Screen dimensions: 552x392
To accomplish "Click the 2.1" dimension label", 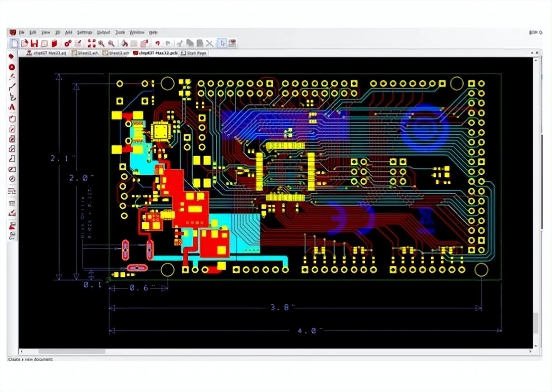I will tap(63, 158).
